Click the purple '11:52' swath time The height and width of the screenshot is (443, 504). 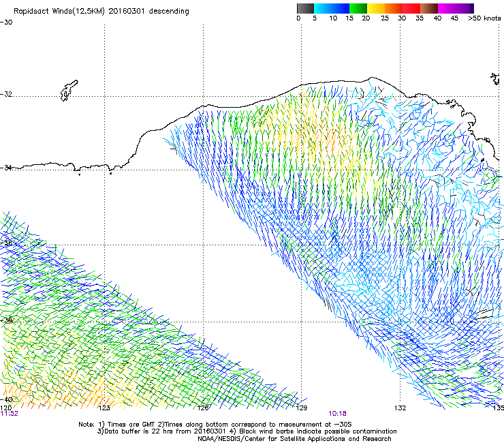[10, 414]
